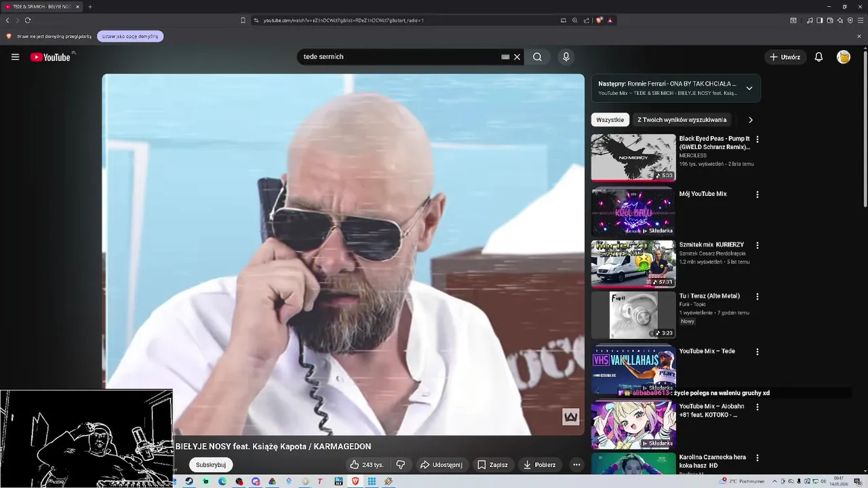Open the Tu i Teraz (Alte Metal) thumbnail
This screenshot has height=488, width=868.
pos(633,315)
